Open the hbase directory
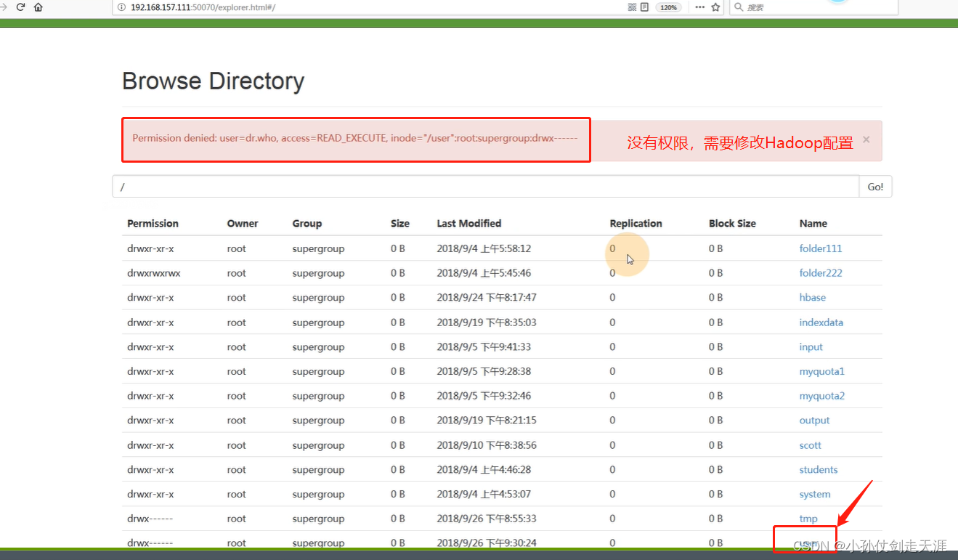 tap(813, 298)
